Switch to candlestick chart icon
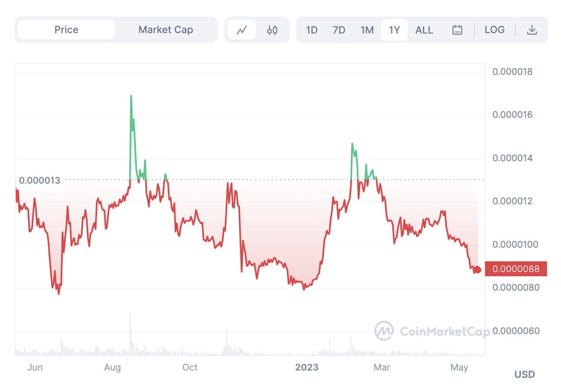Screen dimensions: 561x392 point(272,30)
